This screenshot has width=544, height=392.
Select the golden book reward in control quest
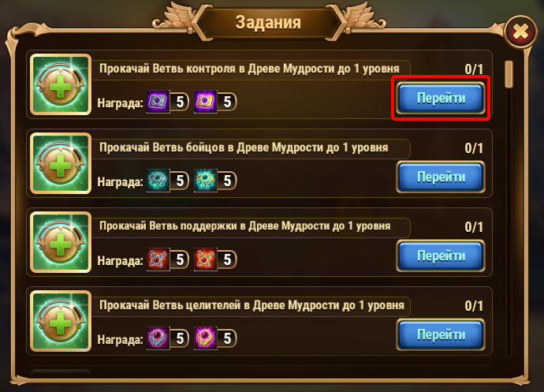[206, 102]
